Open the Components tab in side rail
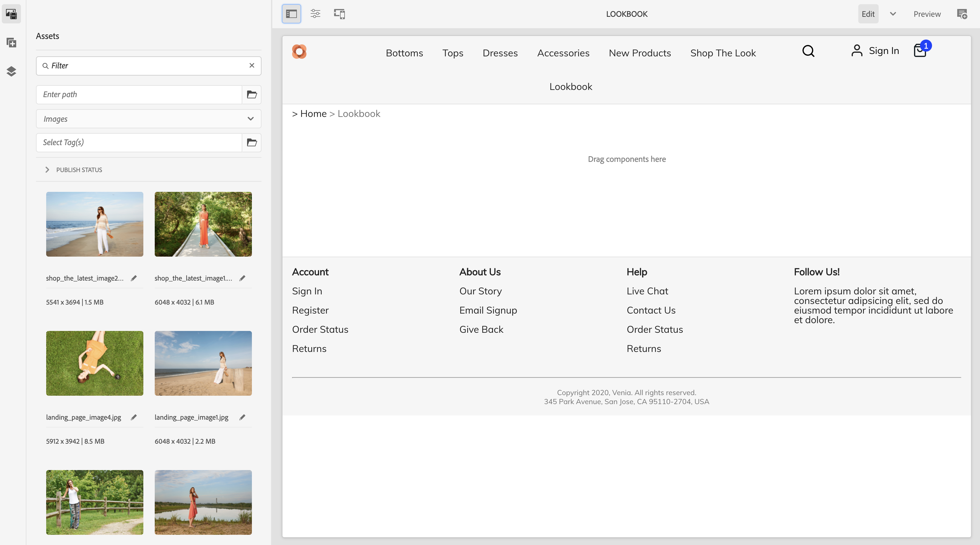The width and height of the screenshot is (980, 545). 11,43
